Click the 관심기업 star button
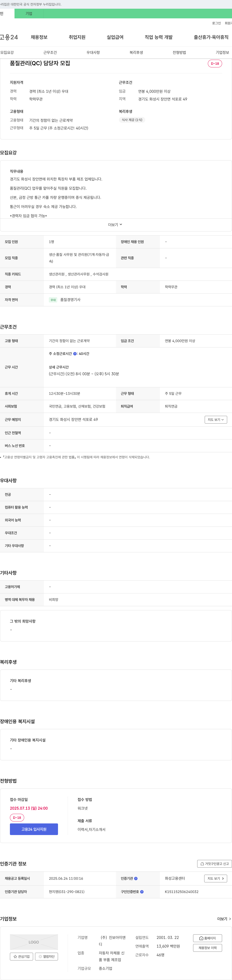This screenshot has width=232, height=980. click(21, 956)
